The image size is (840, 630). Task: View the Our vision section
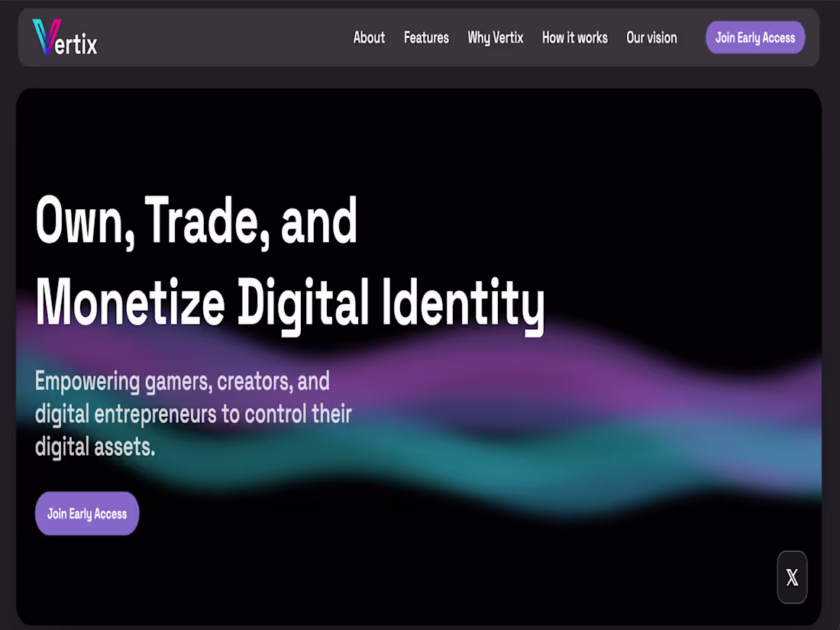point(651,37)
